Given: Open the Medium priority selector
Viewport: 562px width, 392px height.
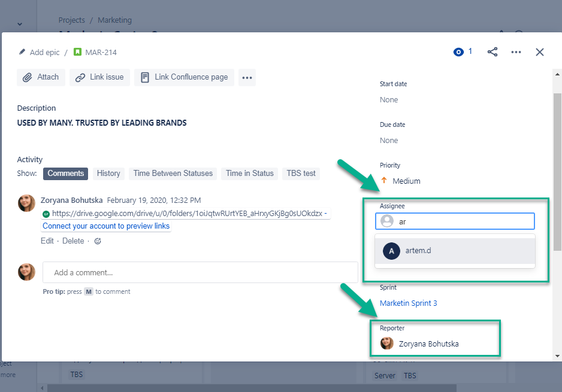Looking at the screenshot, I should [406, 180].
